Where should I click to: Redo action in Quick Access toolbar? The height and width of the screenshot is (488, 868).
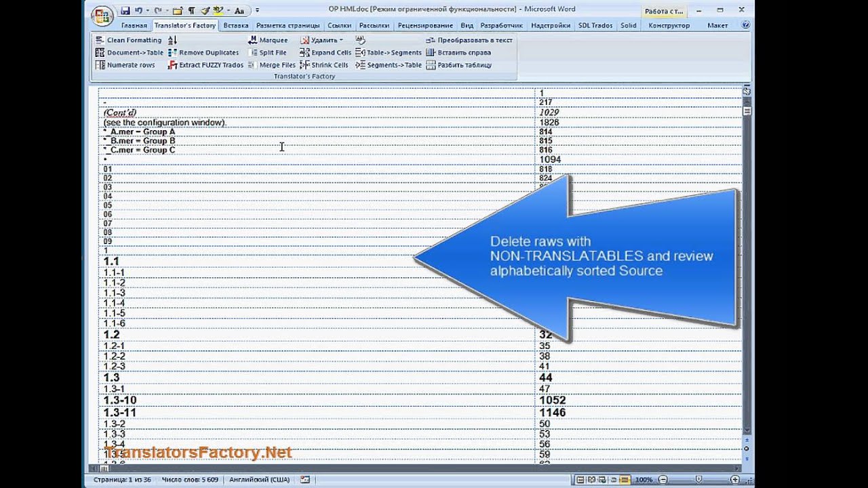158,10
